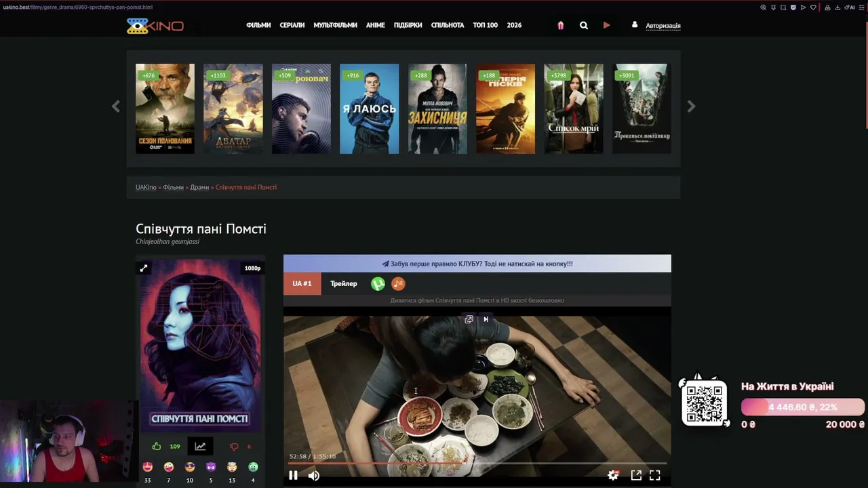This screenshot has width=868, height=488.
Task: Open the ТОП 100 page
Action: 486,25
